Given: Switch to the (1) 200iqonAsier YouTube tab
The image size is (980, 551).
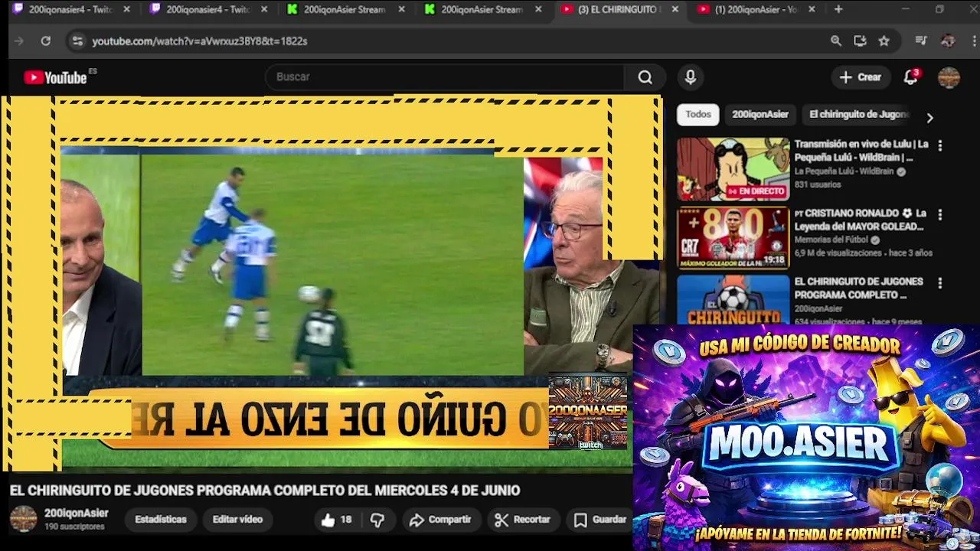Looking at the screenshot, I should (757, 10).
